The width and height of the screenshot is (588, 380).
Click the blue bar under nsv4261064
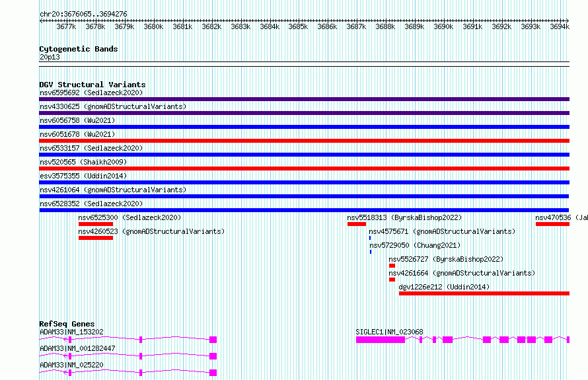[x=304, y=196]
